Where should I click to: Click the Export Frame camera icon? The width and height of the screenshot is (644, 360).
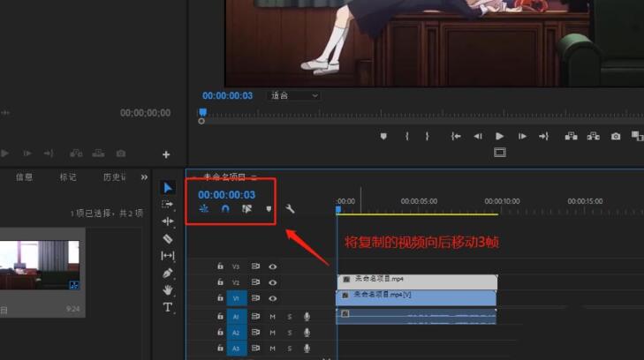(x=616, y=136)
